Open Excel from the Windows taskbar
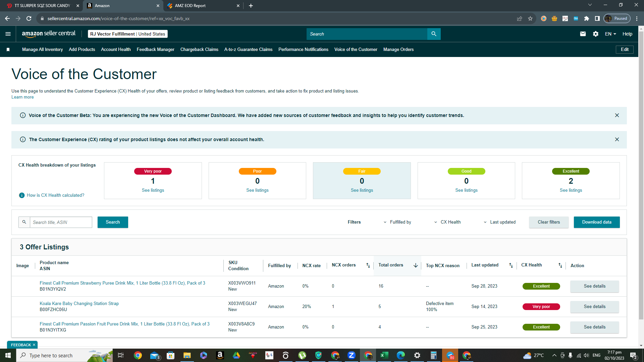The width and height of the screenshot is (644, 362). [x=384, y=355]
